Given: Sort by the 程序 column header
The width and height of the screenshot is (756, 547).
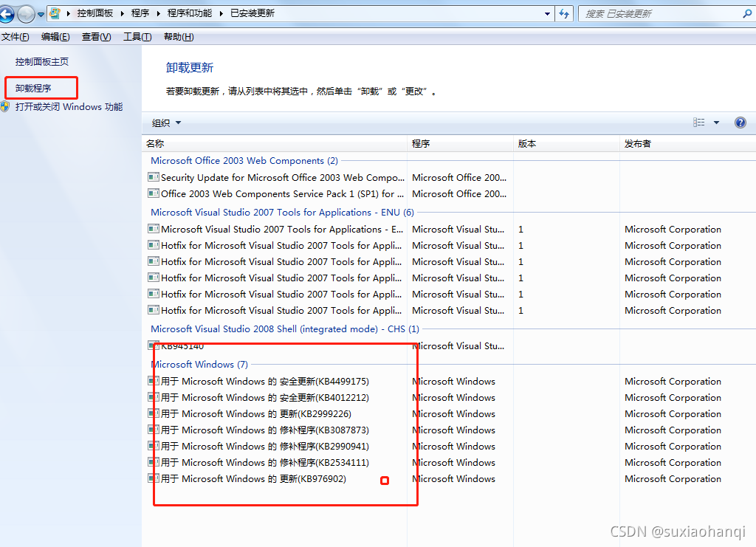Looking at the screenshot, I should [x=461, y=144].
